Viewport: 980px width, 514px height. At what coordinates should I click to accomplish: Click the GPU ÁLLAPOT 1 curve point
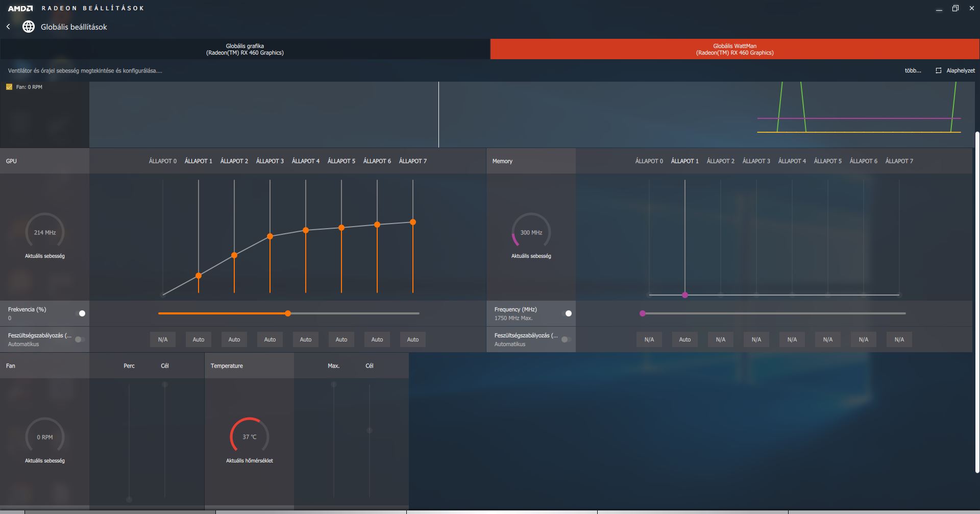(x=199, y=276)
